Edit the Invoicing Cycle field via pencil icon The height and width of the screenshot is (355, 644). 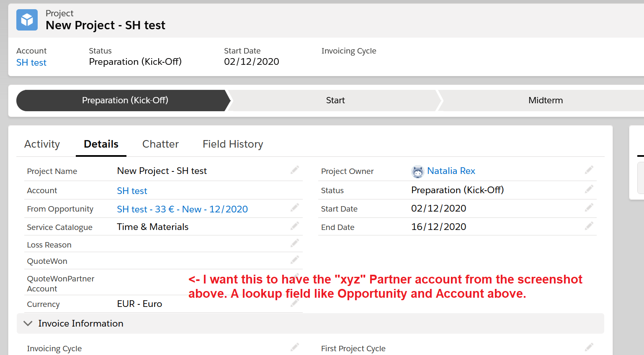pos(295,347)
